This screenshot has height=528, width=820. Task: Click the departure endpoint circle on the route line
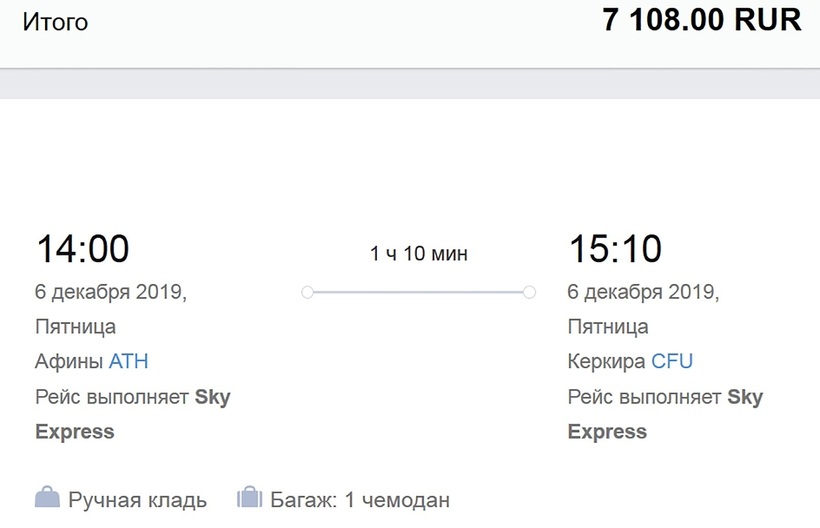308,292
